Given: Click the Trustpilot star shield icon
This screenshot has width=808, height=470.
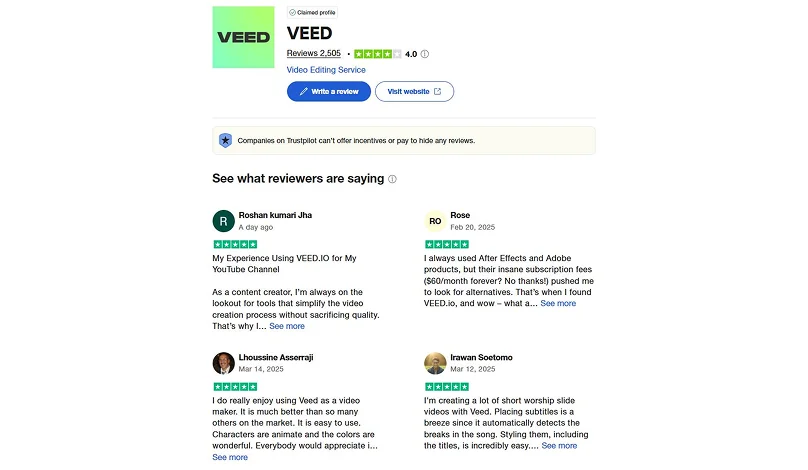Looking at the screenshot, I should [x=225, y=140].
